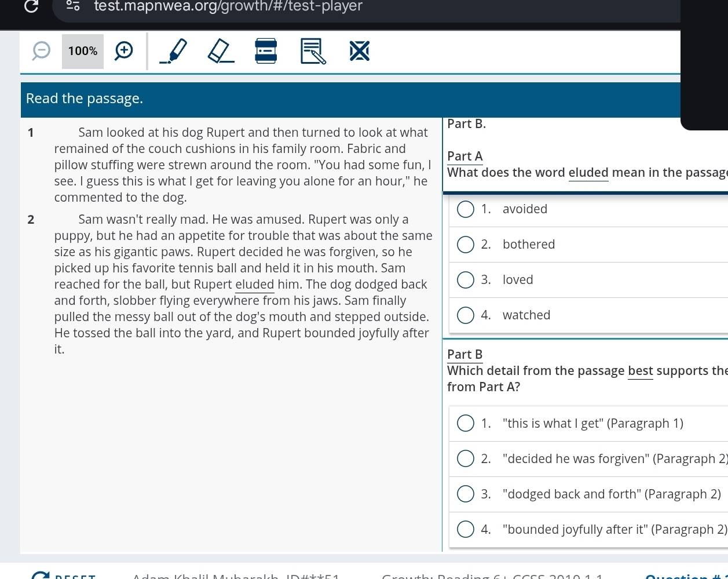The height and width of the screenshot is (579, 728).
Task: Click the zoom in magnifier icon
Action: tap(123, 51)
